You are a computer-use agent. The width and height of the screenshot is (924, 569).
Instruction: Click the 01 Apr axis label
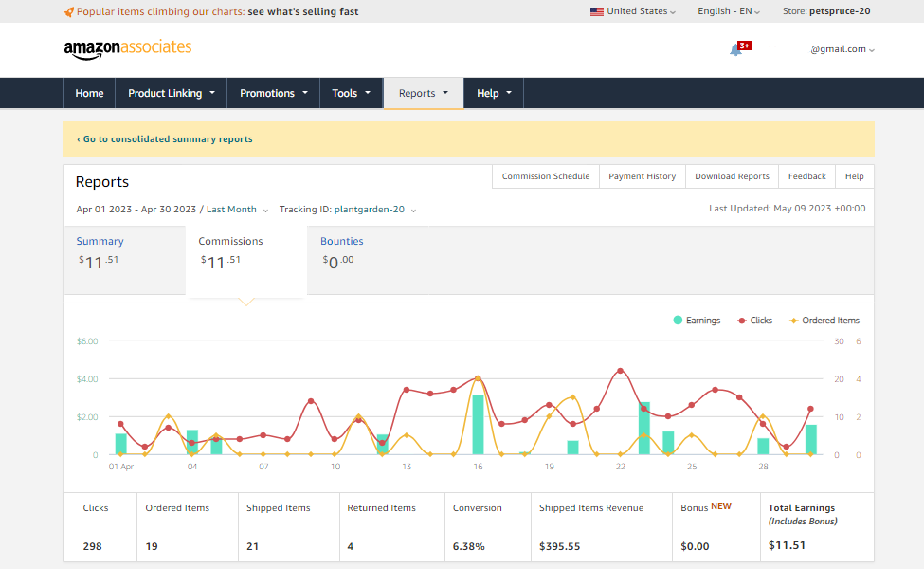click(120, 467)
